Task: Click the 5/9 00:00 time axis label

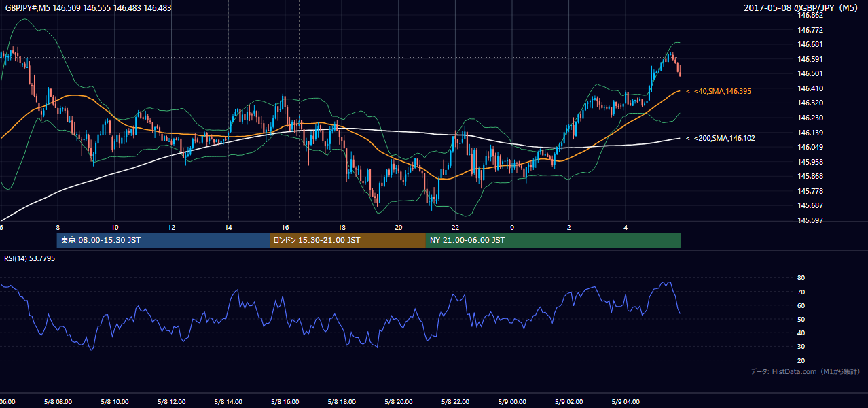Action: [x=512, y=402]
